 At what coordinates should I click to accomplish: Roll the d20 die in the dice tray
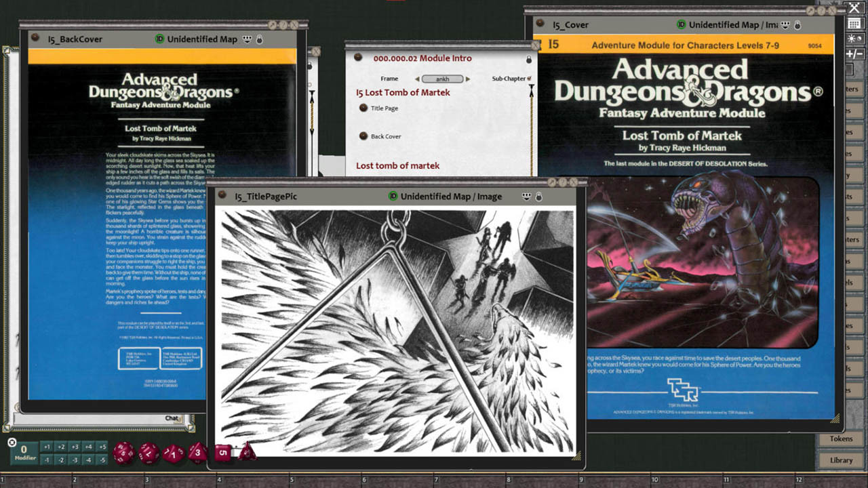pos(123,453)
